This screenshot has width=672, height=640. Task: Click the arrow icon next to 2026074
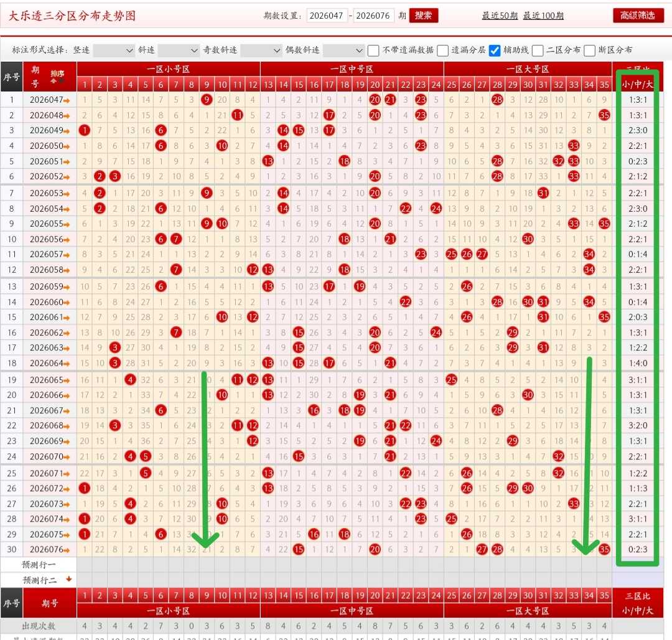pos(67,520)
